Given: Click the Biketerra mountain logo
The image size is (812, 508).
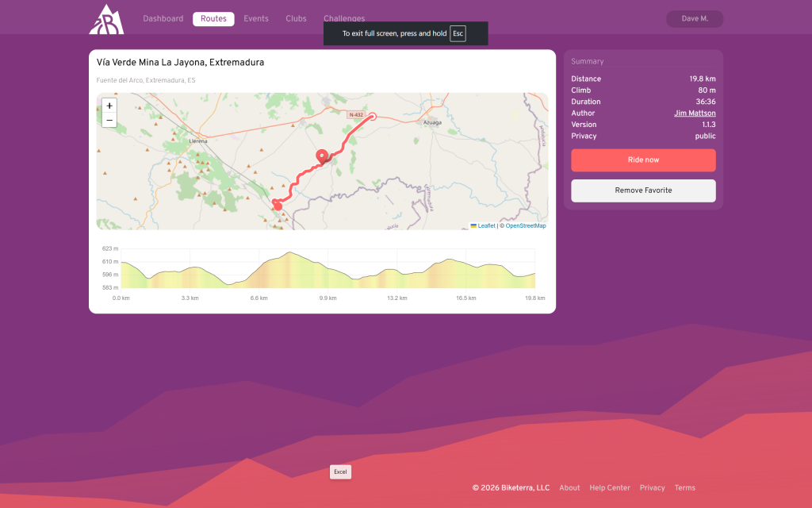Looking at the screenshot, I should coord(105,19).
